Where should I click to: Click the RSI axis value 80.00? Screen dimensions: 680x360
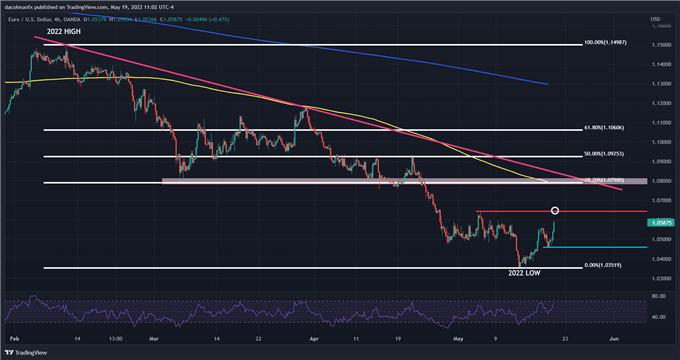658,296
